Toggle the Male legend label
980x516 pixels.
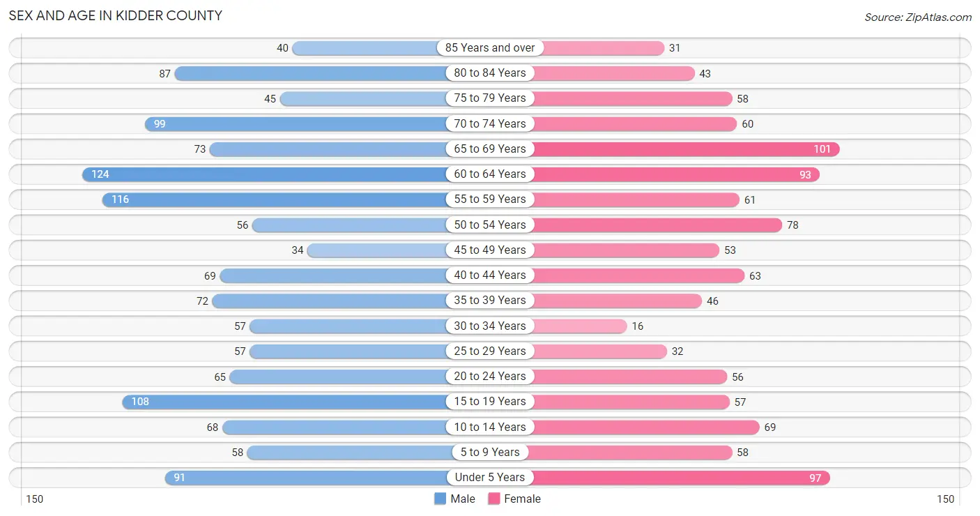tap(463, 499)
